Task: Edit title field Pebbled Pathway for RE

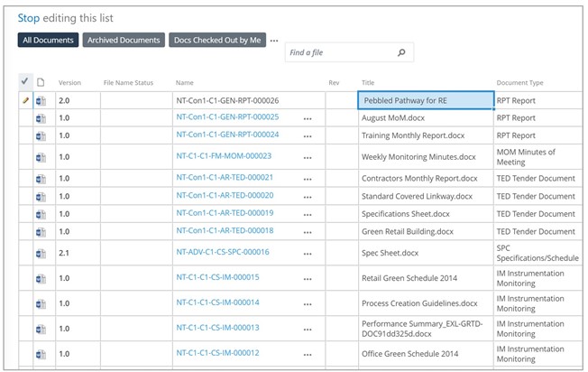Action: (426, 100)
